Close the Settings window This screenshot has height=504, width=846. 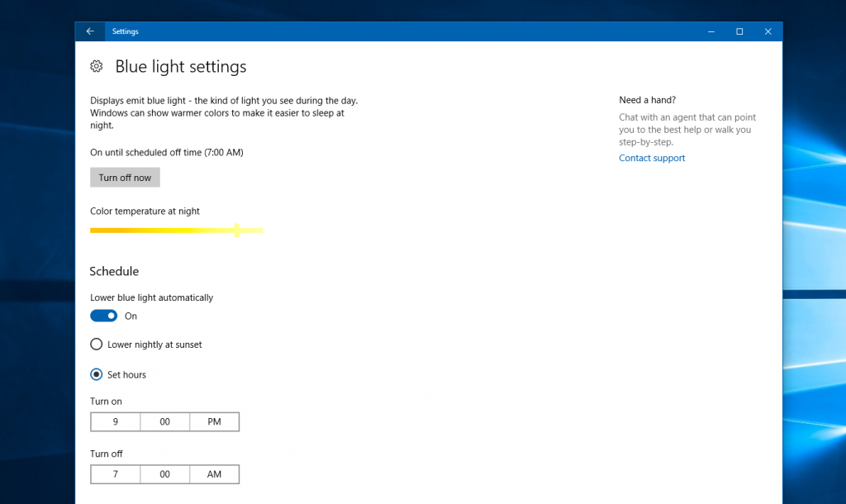pos(768,31)
